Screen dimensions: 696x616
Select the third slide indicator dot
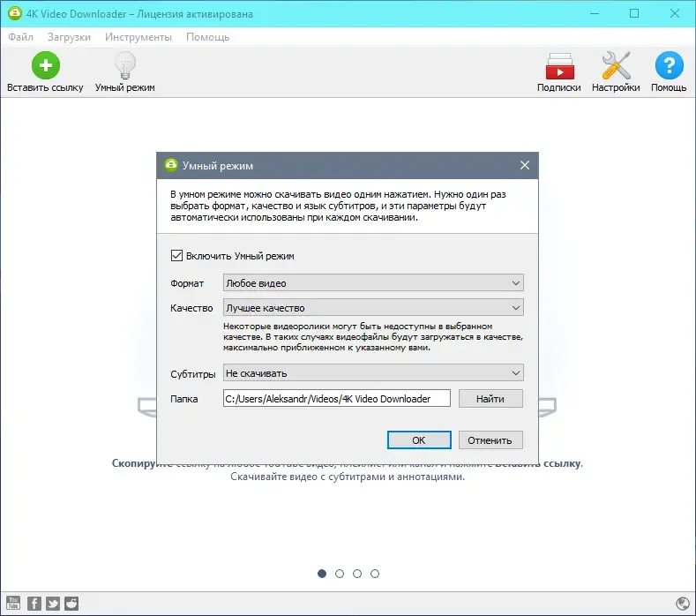[x=357, y=574]
